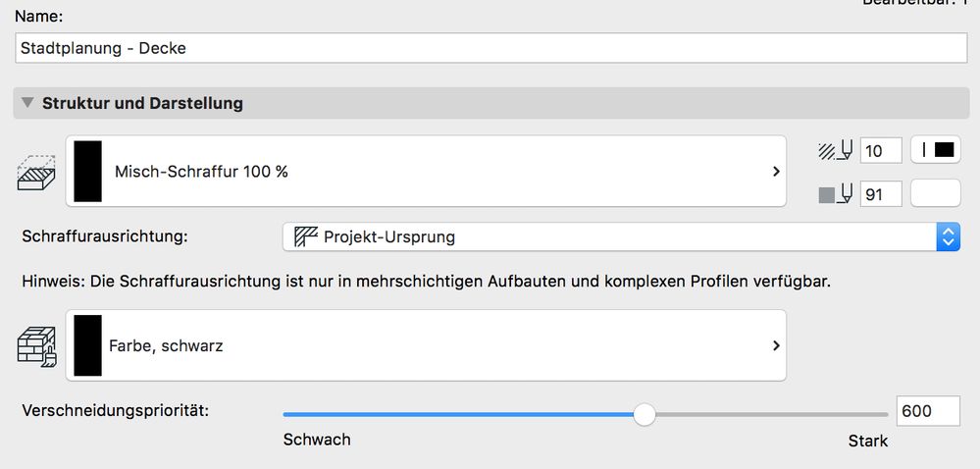The width and height of the screenshot is (980, 469).
Task: Click the fill foreground pen icon
Action: 836,151
